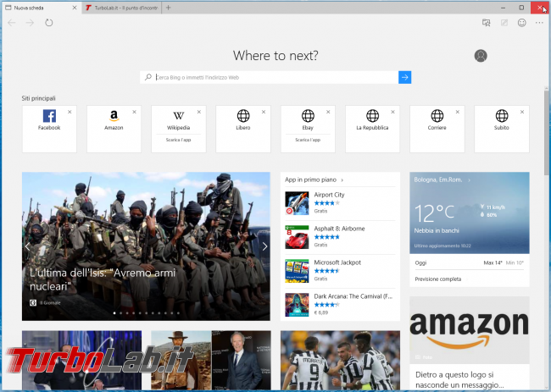
Task: Click the browser back arrow
Action: [12, 23]
